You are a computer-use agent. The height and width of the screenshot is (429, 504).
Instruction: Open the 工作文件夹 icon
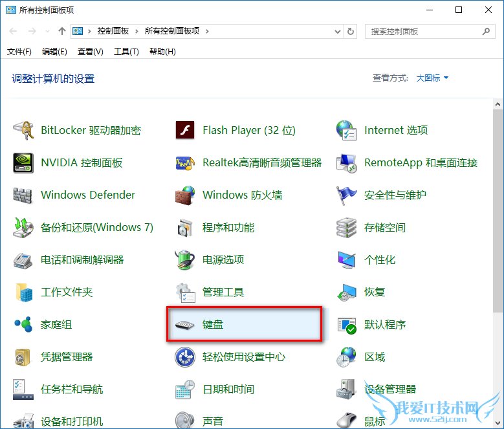click(24, 292)
